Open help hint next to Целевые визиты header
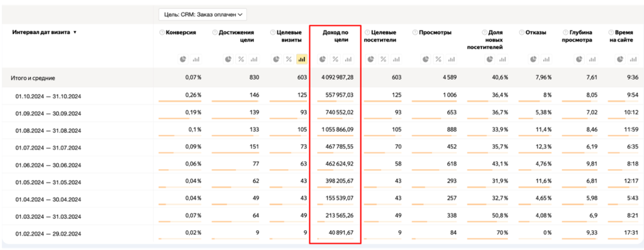This screenshot has width=644, height=250. tap(272, 33)
